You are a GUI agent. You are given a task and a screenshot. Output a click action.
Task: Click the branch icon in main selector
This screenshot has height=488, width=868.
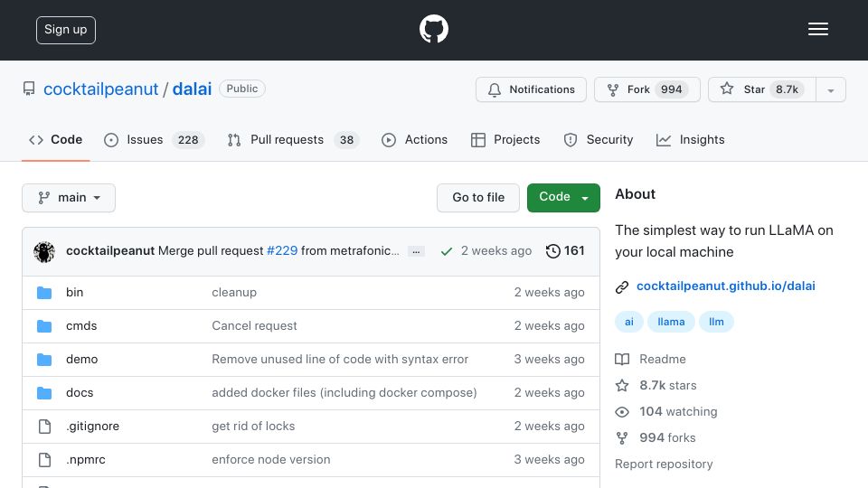43,198
